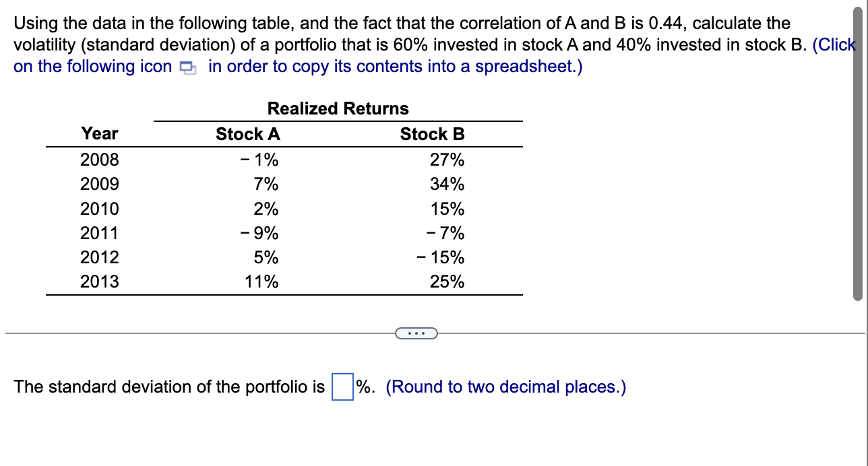This screenshot has width=868, height=466.
Task: Click the ellipsis button dividing question and answer
Action: (x=416, y=333)
